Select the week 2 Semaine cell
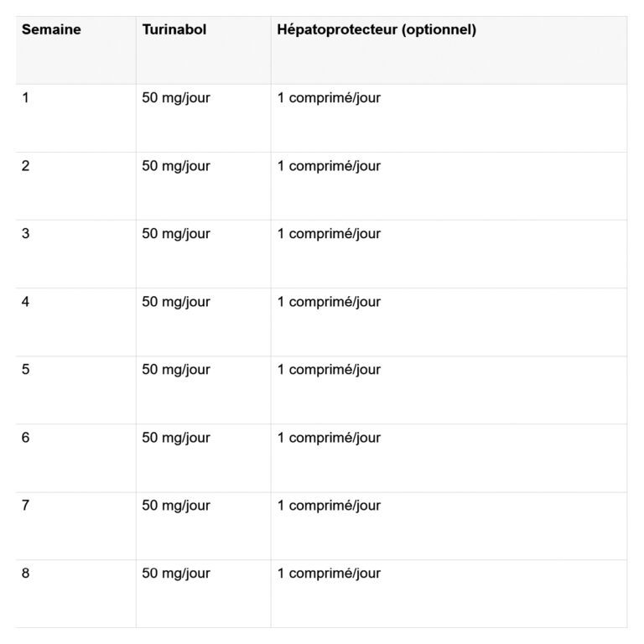Image resolution: width=644 pixels, height=644 pixels. click(x=26, y=166)
